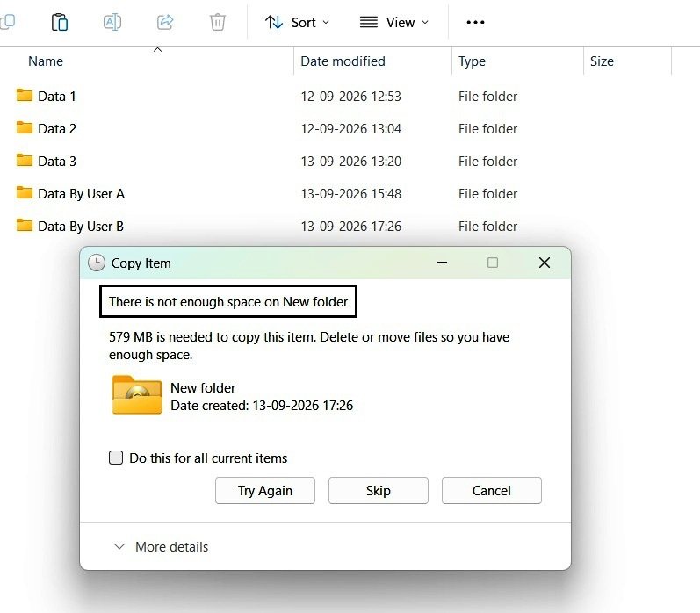Click date '13-09-2026 13:20' cell
The image size is (700, 613).
(351, 162)
